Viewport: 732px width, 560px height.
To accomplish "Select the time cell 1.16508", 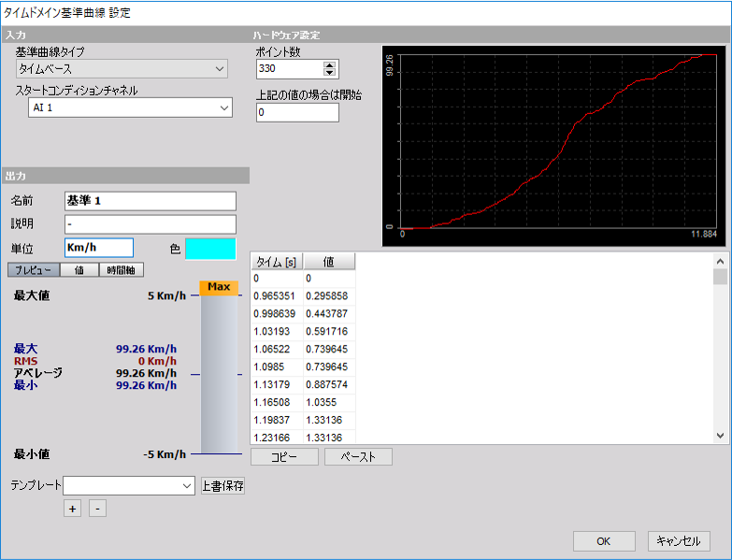I will point(277,403).
